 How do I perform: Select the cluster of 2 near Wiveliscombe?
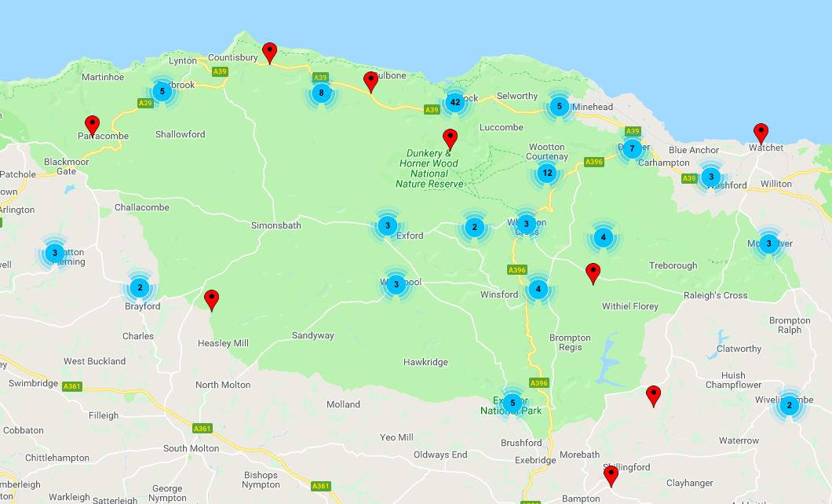pyautogui.click(x=788, y=406)
